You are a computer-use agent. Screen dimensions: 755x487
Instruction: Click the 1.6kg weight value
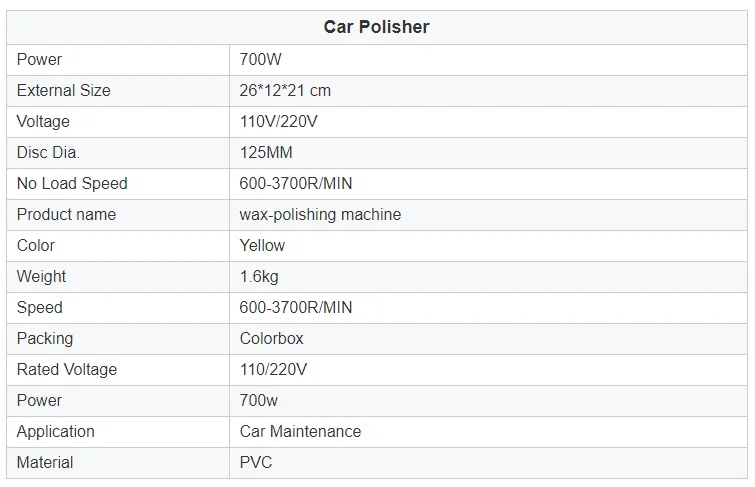[x=260, y=276]
